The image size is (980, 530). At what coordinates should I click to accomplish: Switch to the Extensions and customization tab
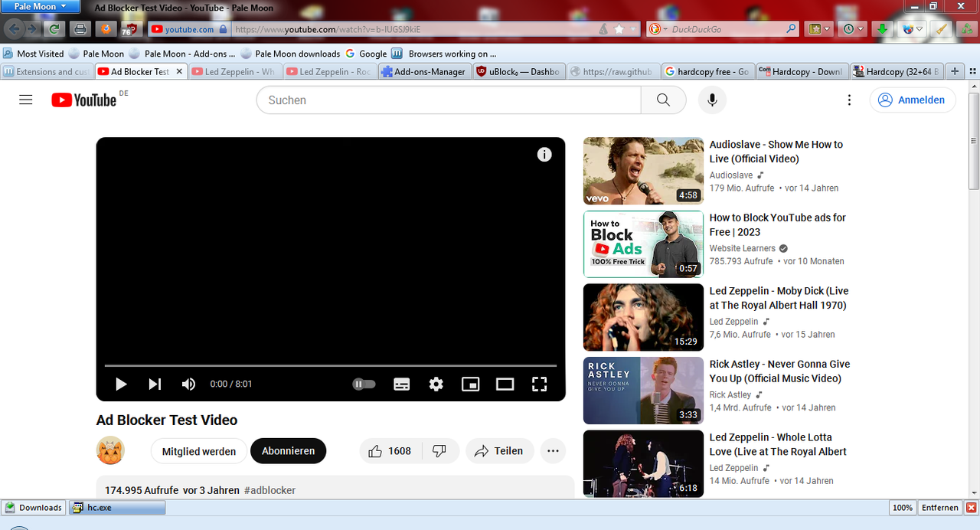(x=46, y=71)
